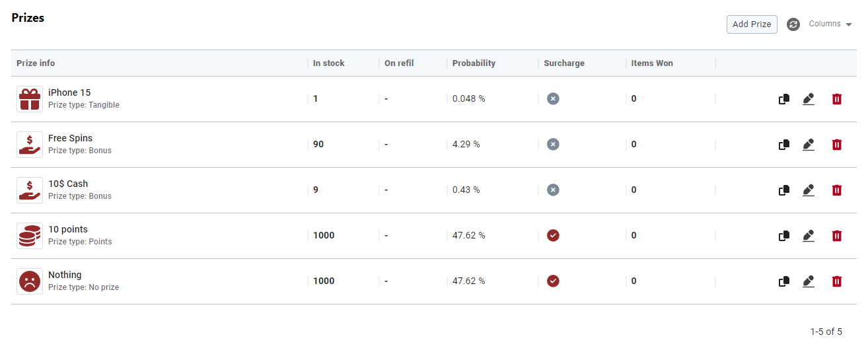
Task: Click the gift icon for iPhone 15
Action: (x=30, y=99)
